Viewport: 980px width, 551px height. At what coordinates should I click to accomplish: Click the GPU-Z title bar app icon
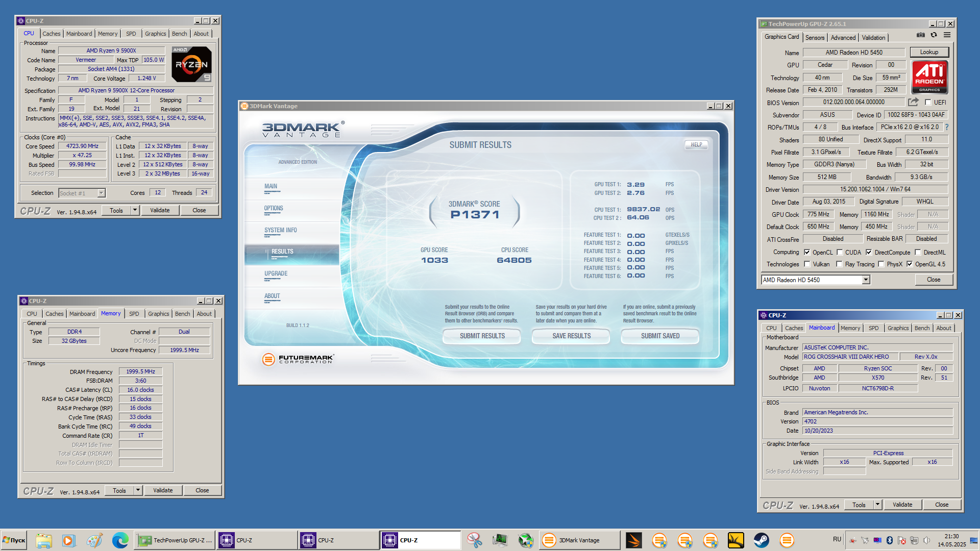[x=764, y=24]
